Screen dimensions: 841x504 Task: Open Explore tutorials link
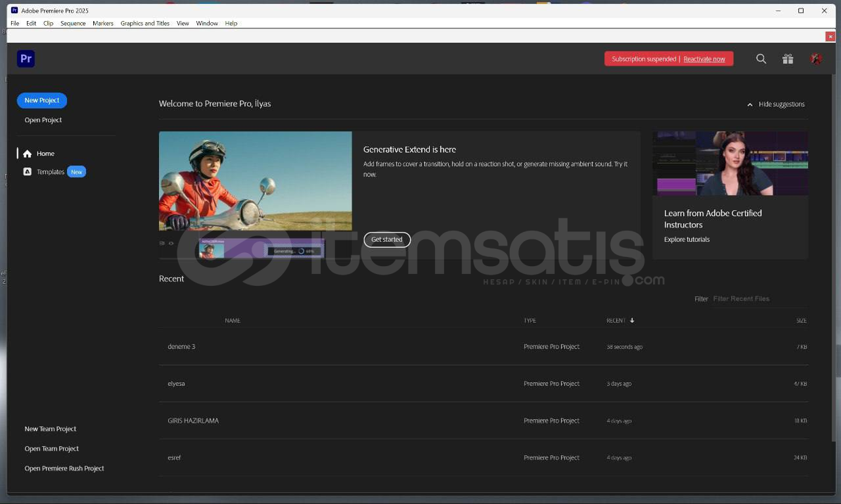click(687, 240)
